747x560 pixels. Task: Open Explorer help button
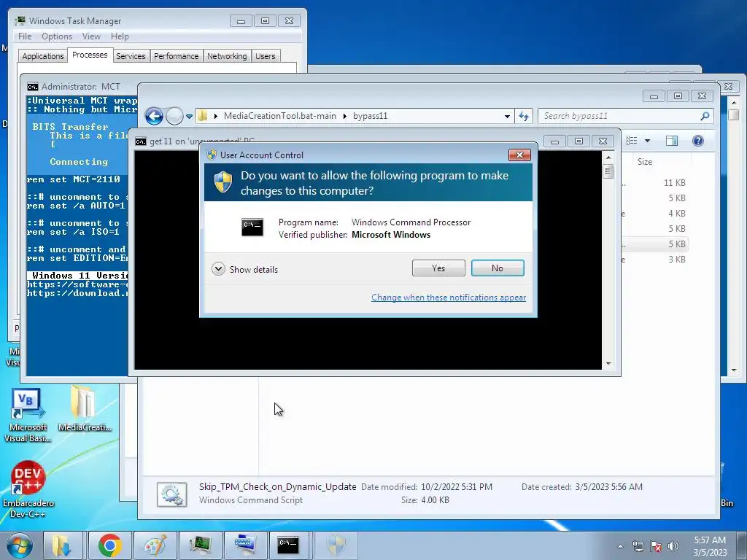coord(698,141)
